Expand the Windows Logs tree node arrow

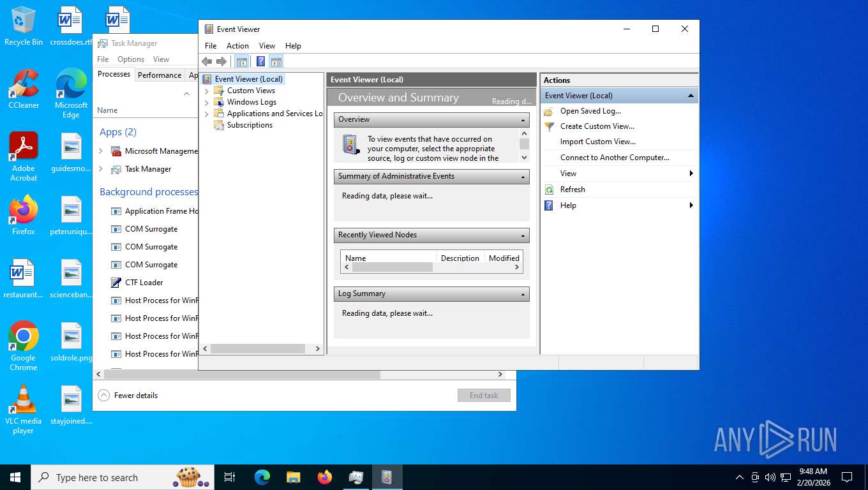click(207, 103)
